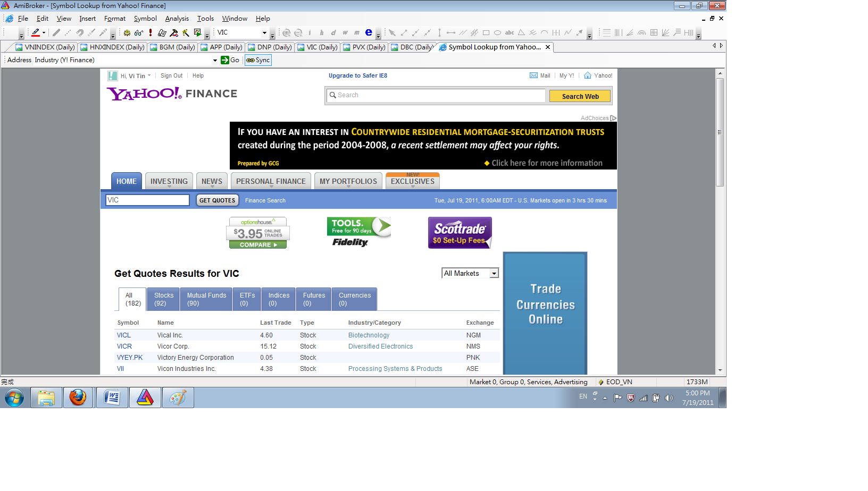Switch to HNXINDEX (Daily) chart tab
This screenshot has height=491, width=868.
112,47
